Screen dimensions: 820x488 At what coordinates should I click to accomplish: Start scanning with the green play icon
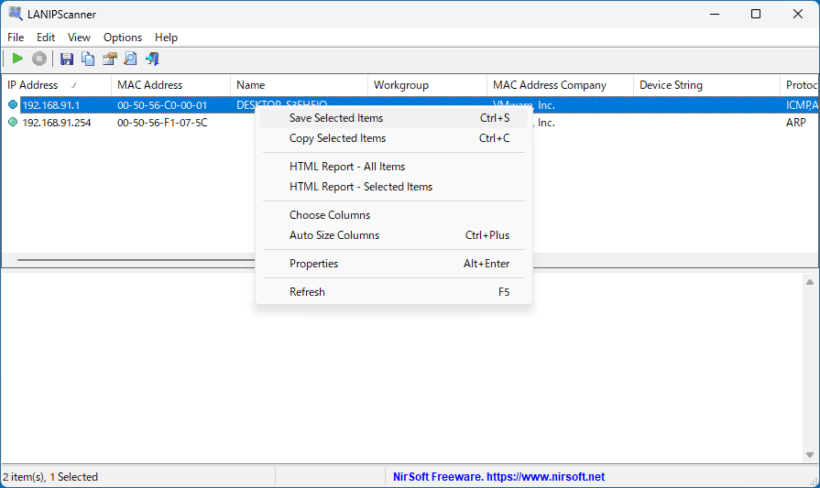tap(17, 59)
